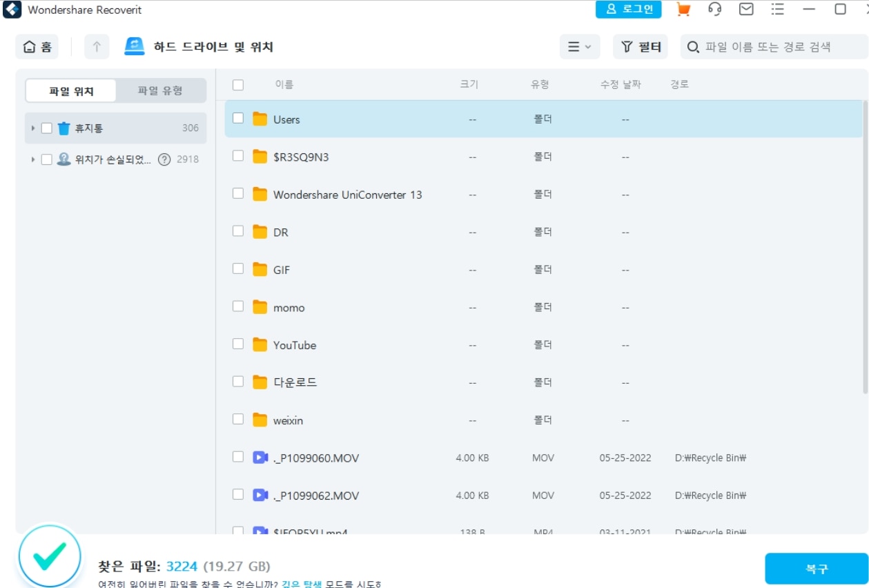Screen dimensions: 869x588
Task: Select the weixin folder name
Action: click(288, 420)
